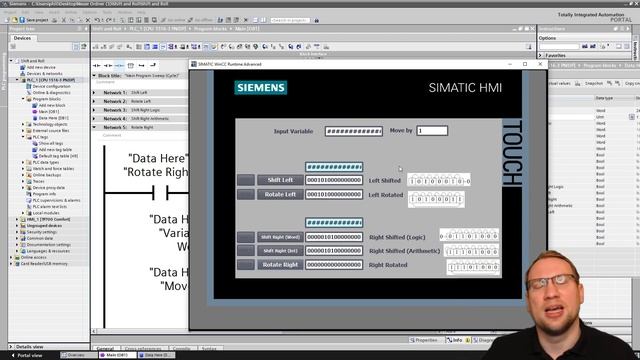Click the Cut scissors icon in toolbar
The width and height of the screenshot is (640, 360).
64,20
